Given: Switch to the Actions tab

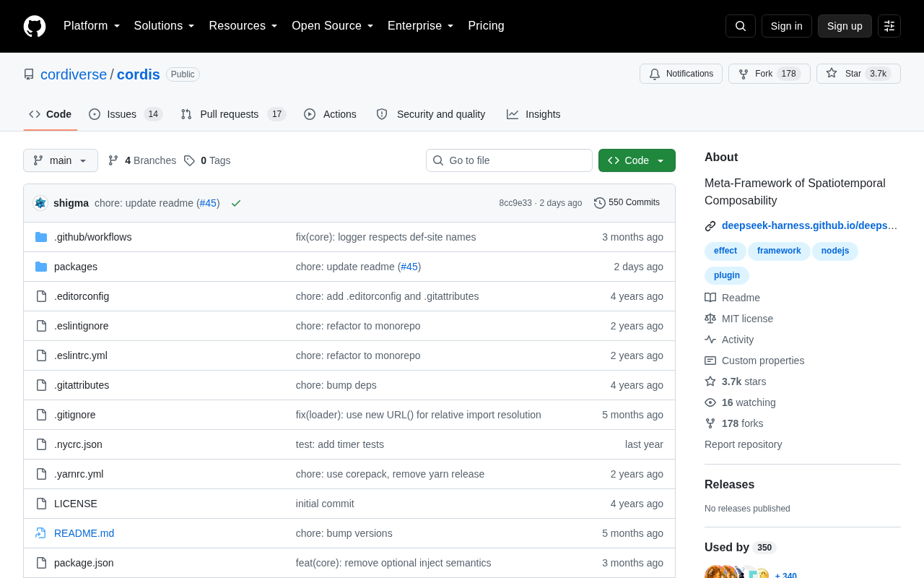Looking at the screenshot, I should 330,114.
